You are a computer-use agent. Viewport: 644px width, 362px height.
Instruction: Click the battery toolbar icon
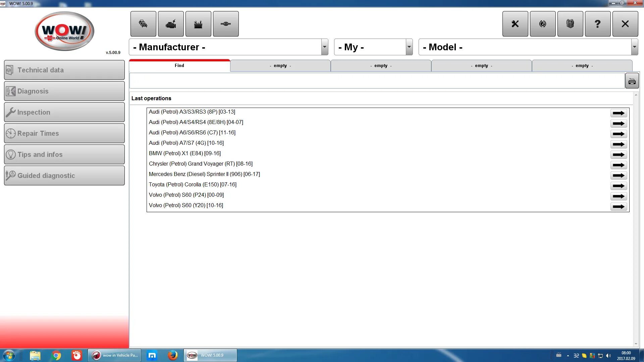[x=198, y=24]
